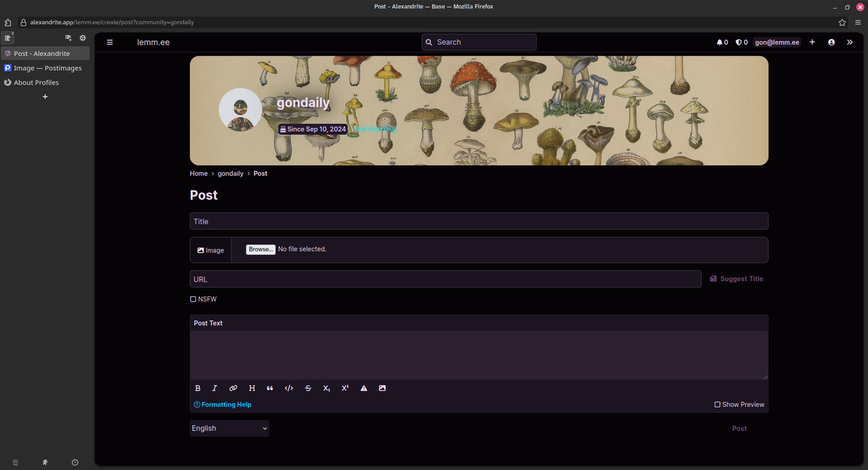Open the gon@lemm.ee account button
868x470 pixels.
coord(777,42)
